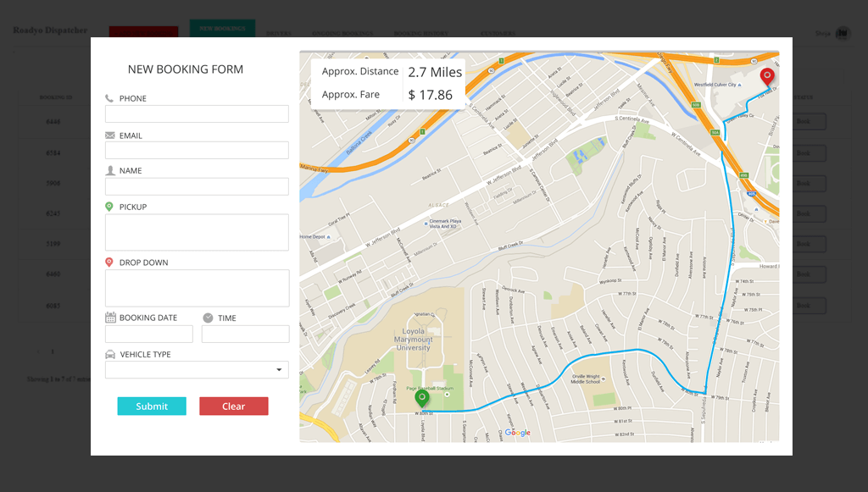Click Home Depot label on map
The height and width of the screenshot is (492, 868).
313,236
